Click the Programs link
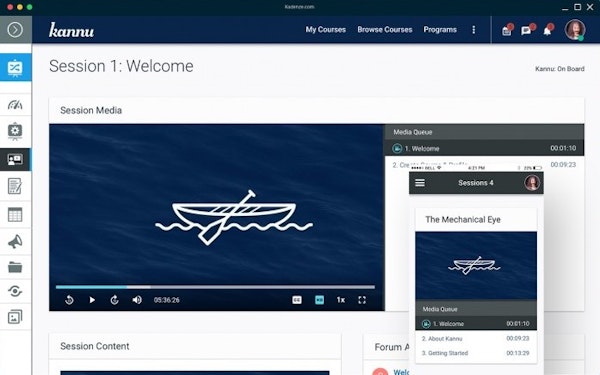Viewport: 600px width, 375px height. 440,29
